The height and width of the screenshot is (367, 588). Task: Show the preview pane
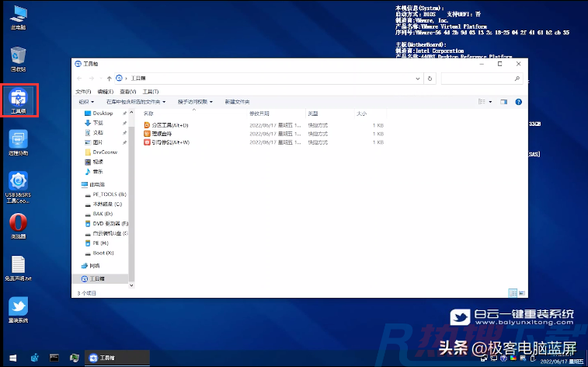tap(503, 102)
